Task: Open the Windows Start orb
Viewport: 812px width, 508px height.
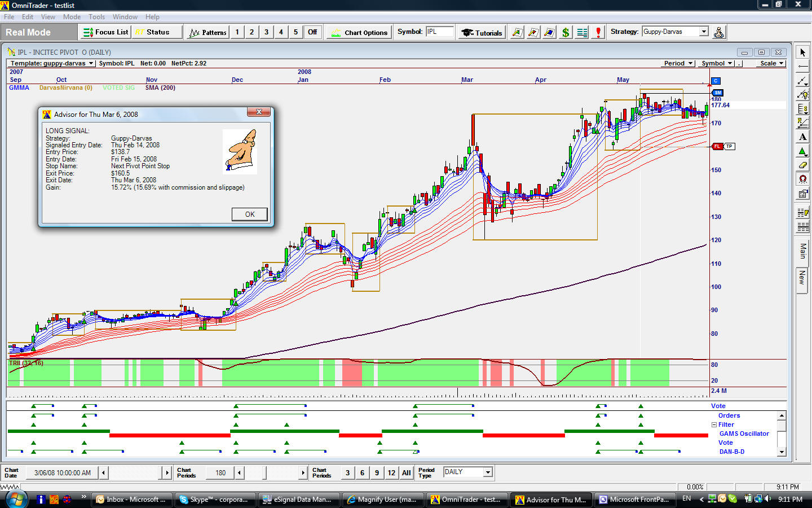Action: 16,498
